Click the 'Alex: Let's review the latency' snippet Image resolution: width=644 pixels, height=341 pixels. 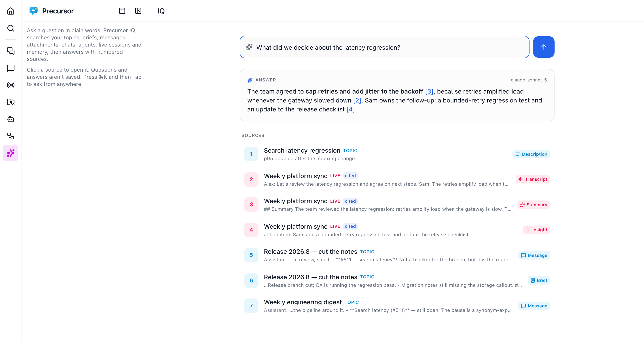pos(386,184)
